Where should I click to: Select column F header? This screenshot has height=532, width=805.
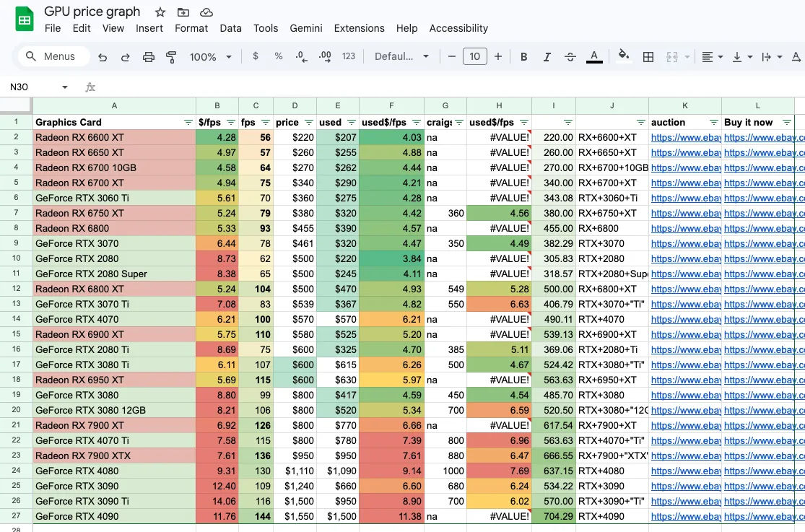391,106
